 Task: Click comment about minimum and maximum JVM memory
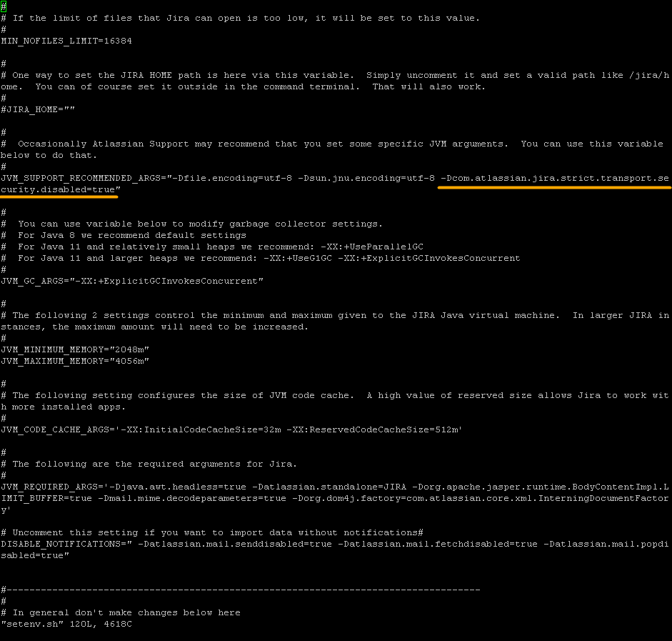click(x=335, y=321)
